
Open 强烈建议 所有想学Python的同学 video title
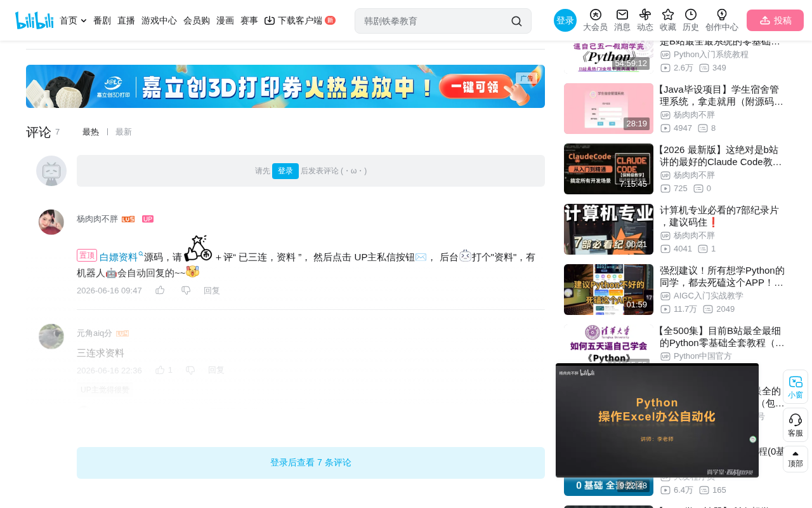tap(722, 276)
